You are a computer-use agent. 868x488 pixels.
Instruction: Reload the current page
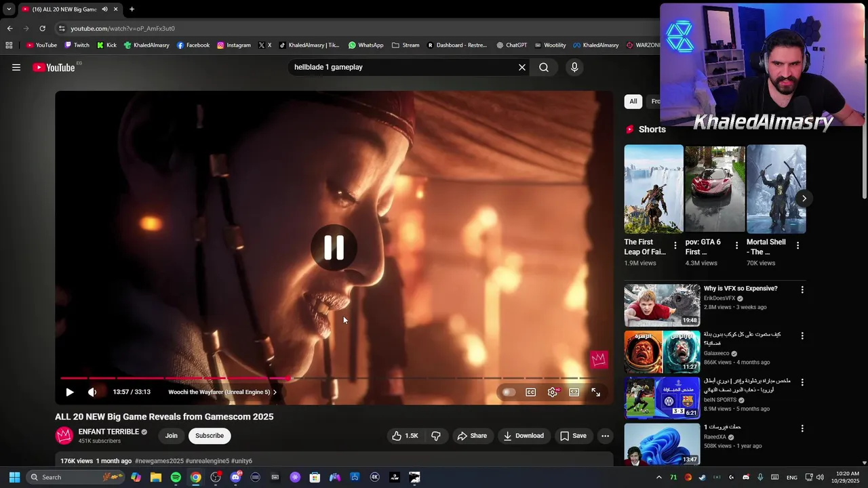coord(42,28)
